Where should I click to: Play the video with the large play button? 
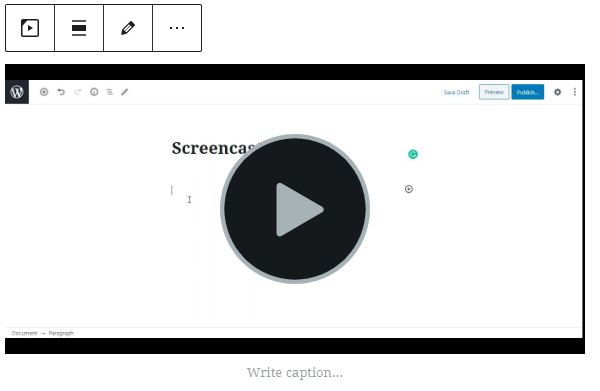(x=295, y=209)
